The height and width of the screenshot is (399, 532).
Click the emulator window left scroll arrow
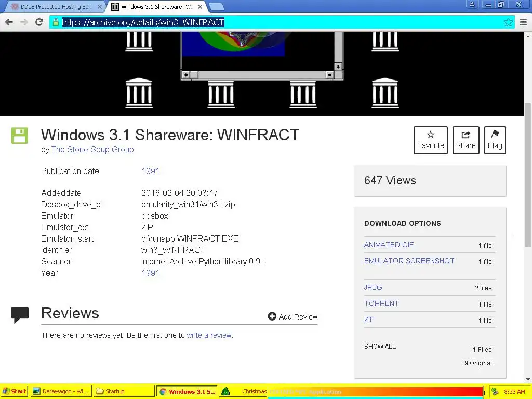(x=185, y=75)
